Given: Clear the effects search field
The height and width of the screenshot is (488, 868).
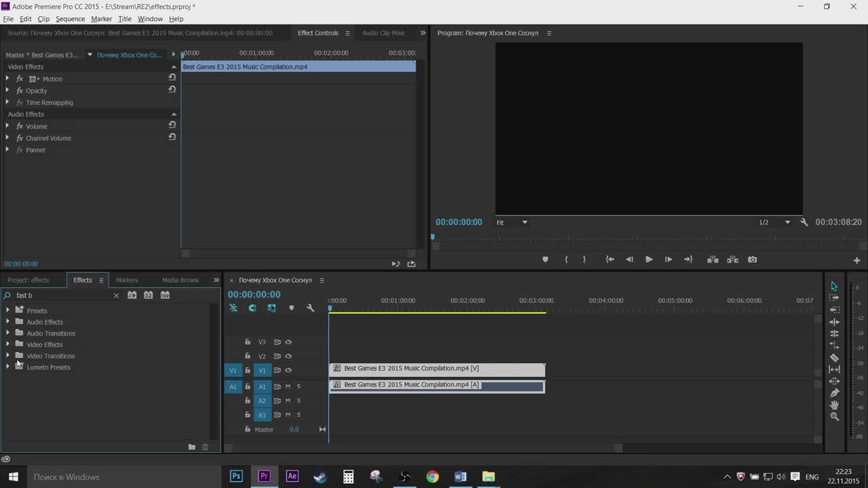Looking at the screenshot, I should pos(116,296).
